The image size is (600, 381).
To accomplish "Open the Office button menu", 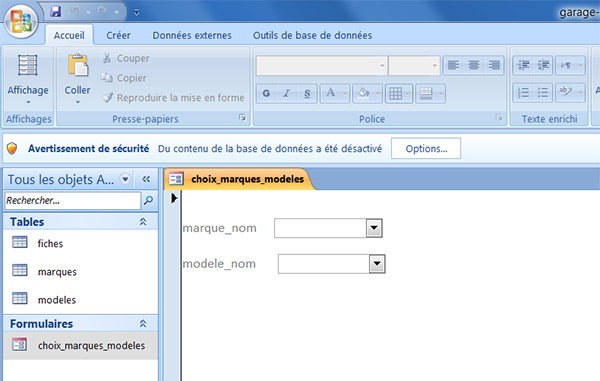I will coord(21,21).
